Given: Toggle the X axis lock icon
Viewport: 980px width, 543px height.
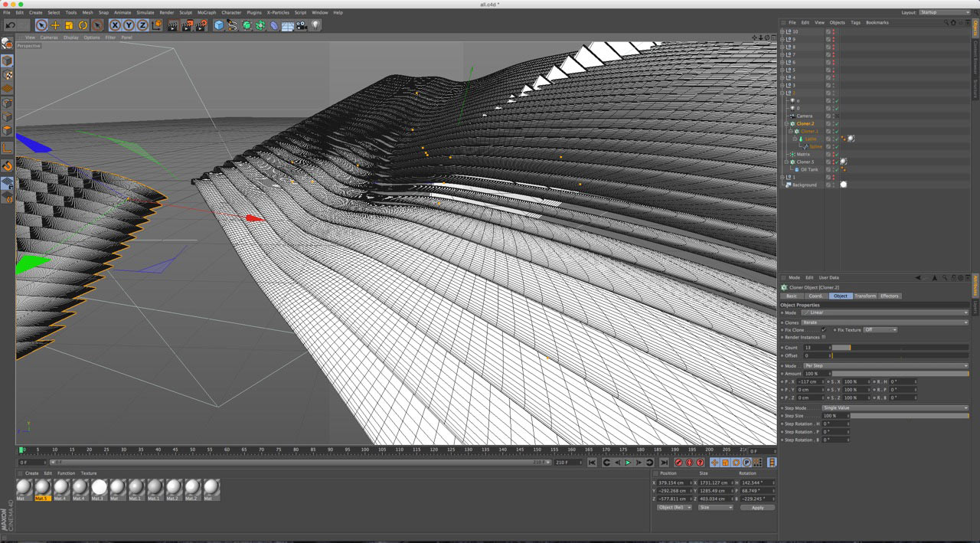Looking at the screenshot, I should (x=115, y=25).
